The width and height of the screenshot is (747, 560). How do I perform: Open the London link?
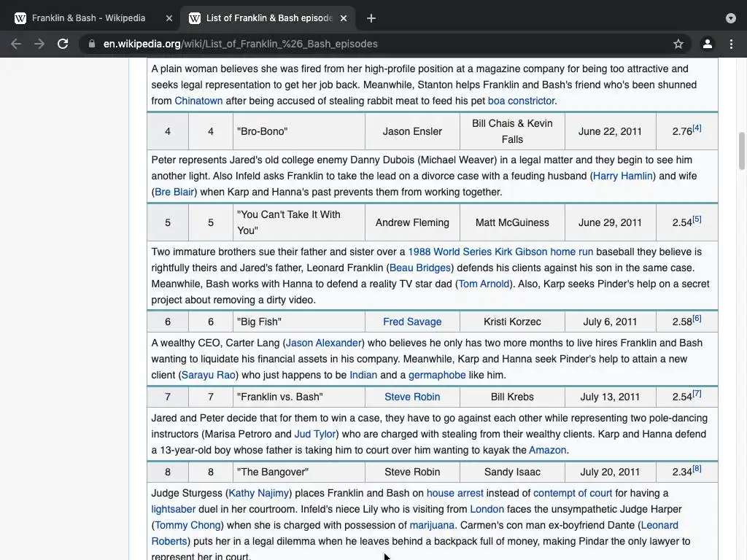click(487, 510)
